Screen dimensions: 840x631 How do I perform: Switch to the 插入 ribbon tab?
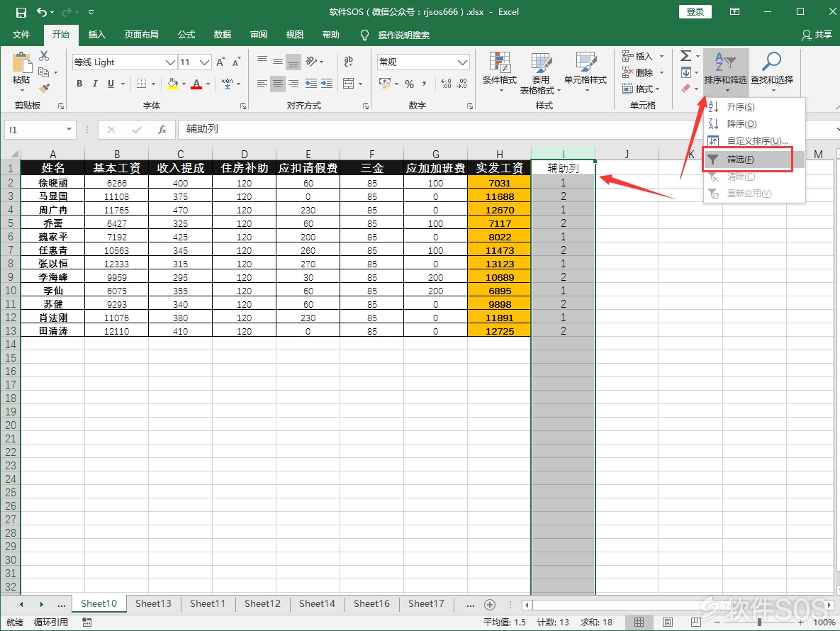click(x=97, y=35)
